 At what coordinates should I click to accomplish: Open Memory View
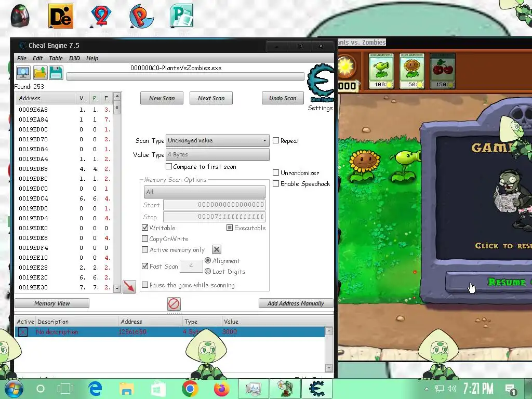coord(52,303)
